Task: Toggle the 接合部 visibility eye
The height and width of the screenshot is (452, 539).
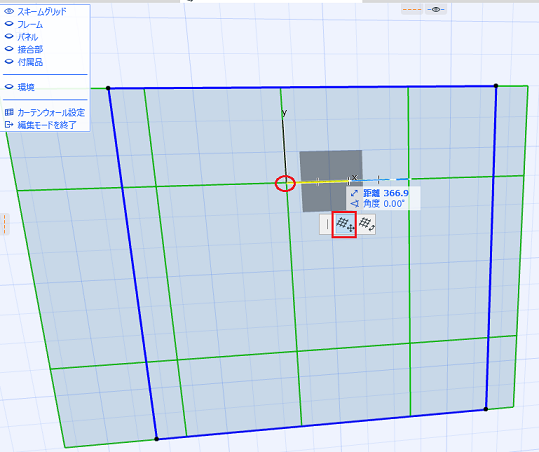Action: [9, 49]
